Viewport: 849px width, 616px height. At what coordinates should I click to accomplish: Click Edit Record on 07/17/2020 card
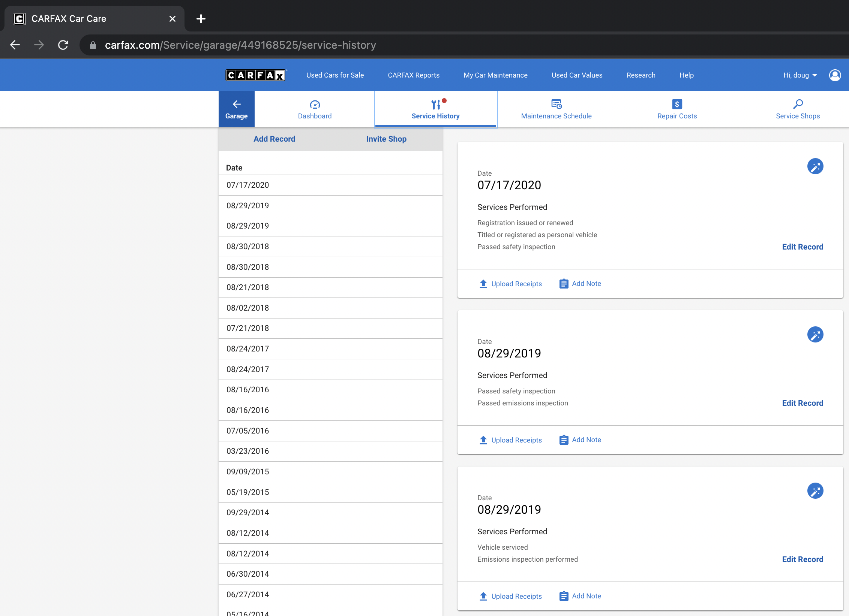(x=802, y=247)
